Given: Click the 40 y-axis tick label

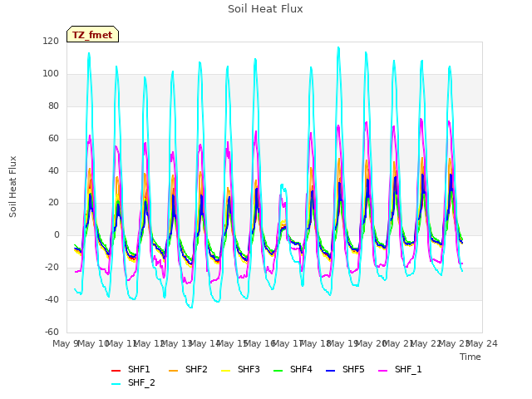Looking at the screenshot, I should coord(53,170).
